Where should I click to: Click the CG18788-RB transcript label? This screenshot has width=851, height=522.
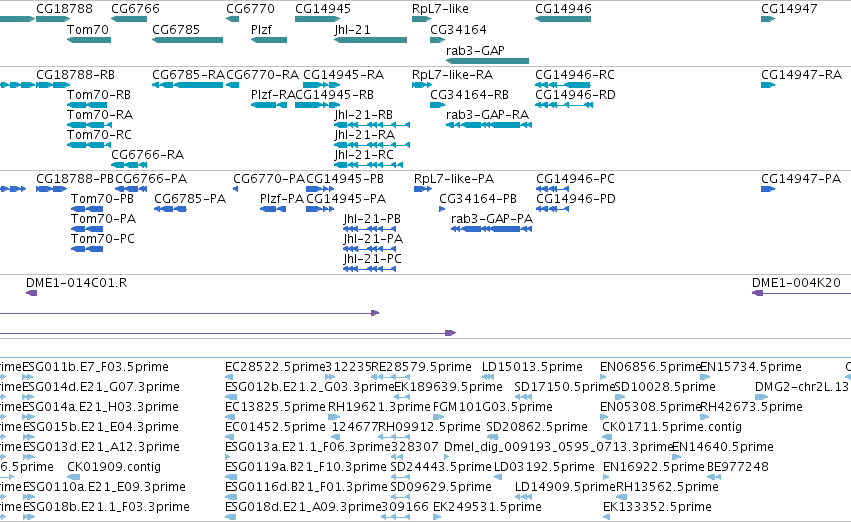tap(75, 75)
